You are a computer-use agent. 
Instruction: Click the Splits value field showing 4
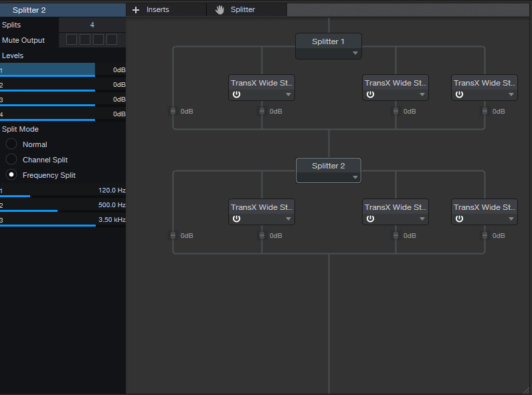(x=92, y=25)
